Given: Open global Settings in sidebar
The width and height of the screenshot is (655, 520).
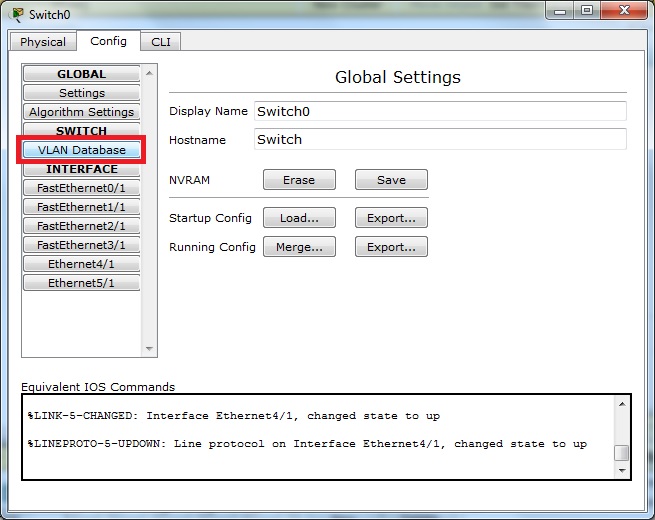Looking at the screenshot, I should click(x=81, y=93).
